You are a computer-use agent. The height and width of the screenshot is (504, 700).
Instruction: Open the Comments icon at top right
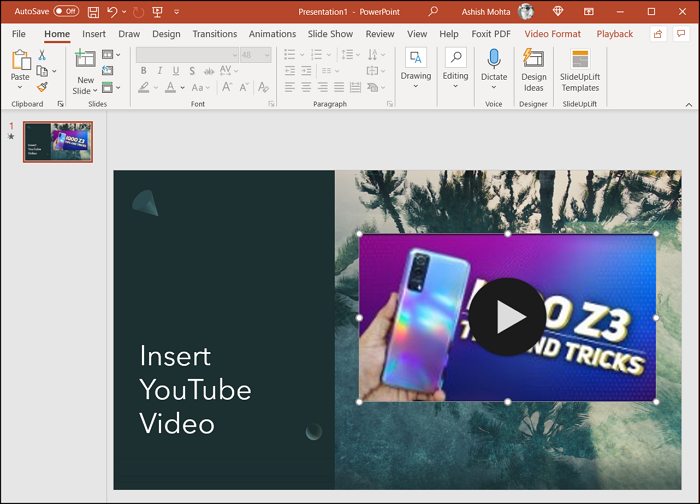[x=681, y=34]
